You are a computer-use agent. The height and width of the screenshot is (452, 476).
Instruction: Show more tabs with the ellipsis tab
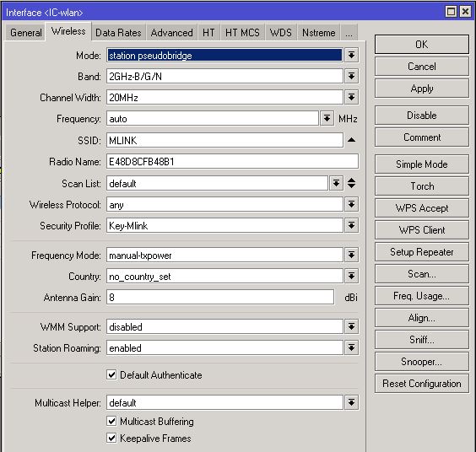coord(349,33)
